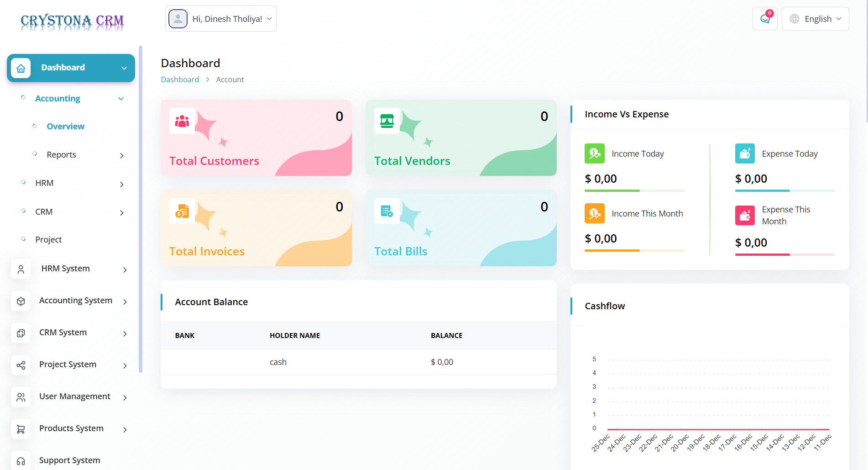Open the Project sidebar item
This screenshot has width=868, height=470.
48,240
